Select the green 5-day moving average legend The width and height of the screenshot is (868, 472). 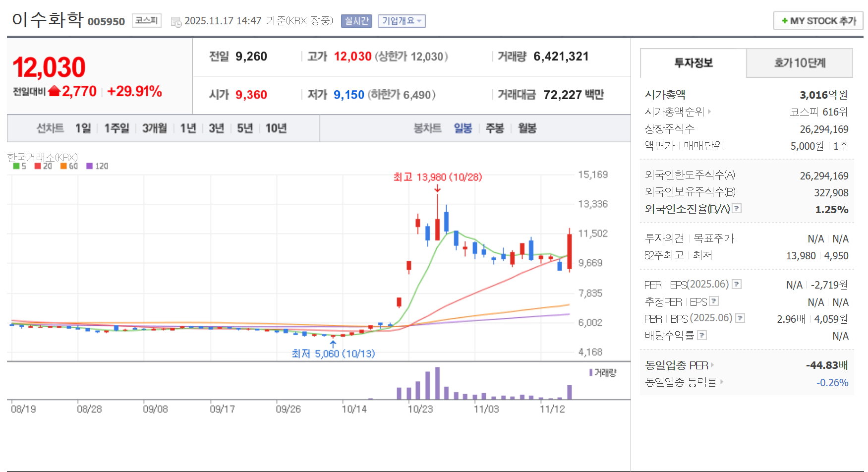(16, 166)
